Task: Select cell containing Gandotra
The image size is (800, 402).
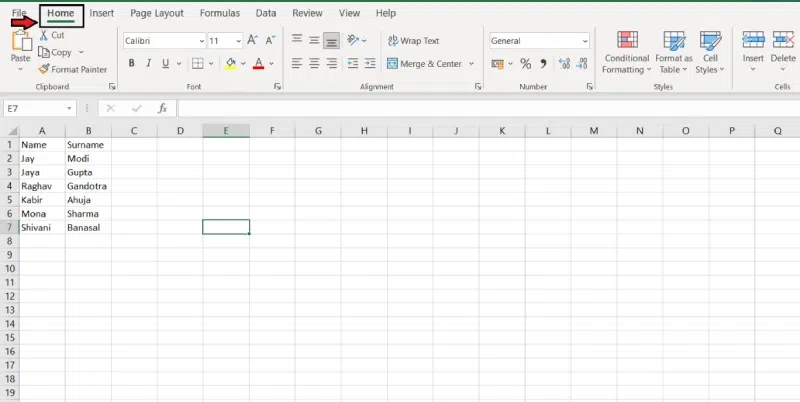Action: tap(88, 186)
